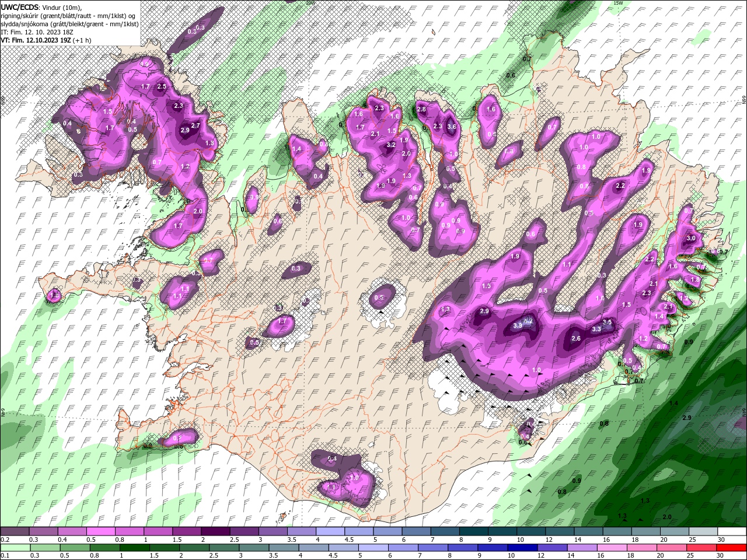The image size is (747, 560).
Task: Pick the palest green swatch after 0.1 in lower legend
Action: coord(15,548)
